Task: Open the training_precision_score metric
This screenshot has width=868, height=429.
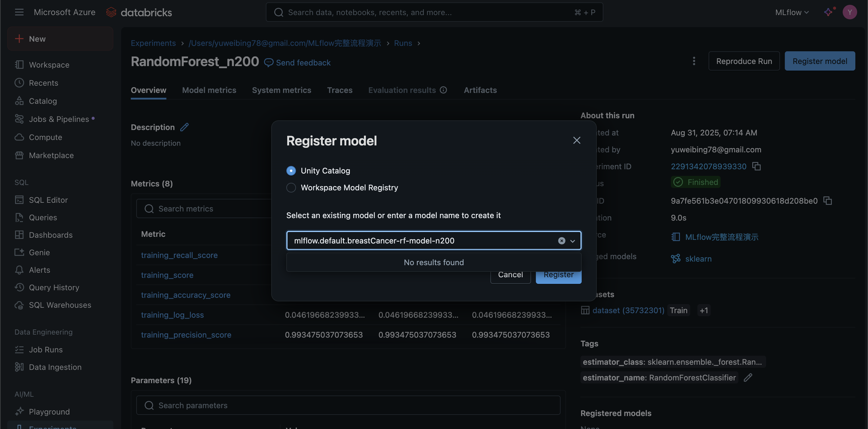Action: click(186, 335)
